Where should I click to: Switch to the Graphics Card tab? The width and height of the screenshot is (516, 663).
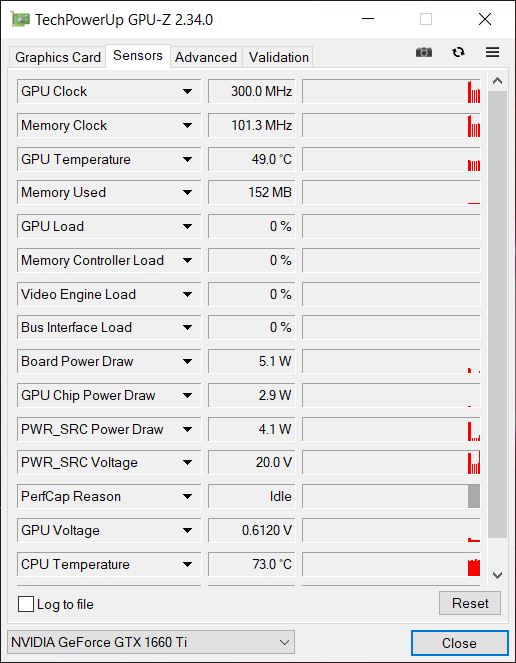pyautogui.click(x=58, y=57)
